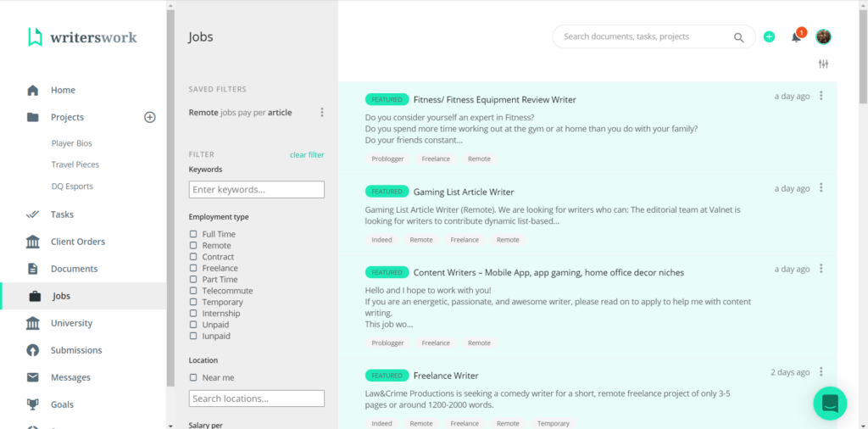This screenshot has width=868, height=429.
Task: Open options menu for Freelance Writer job
Action: tap(821, 371)
